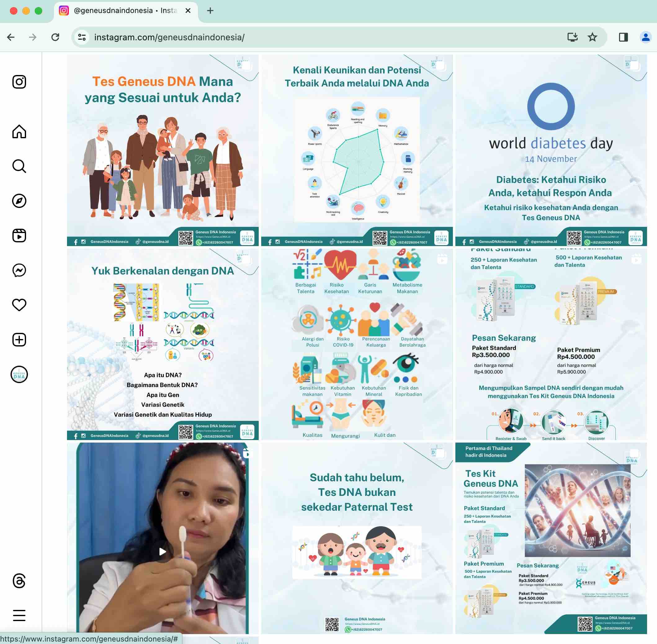The height and width of the screenshot is (644, 657).
Task: Open Reels from the sidebar
Action: [x=19, y=236]
